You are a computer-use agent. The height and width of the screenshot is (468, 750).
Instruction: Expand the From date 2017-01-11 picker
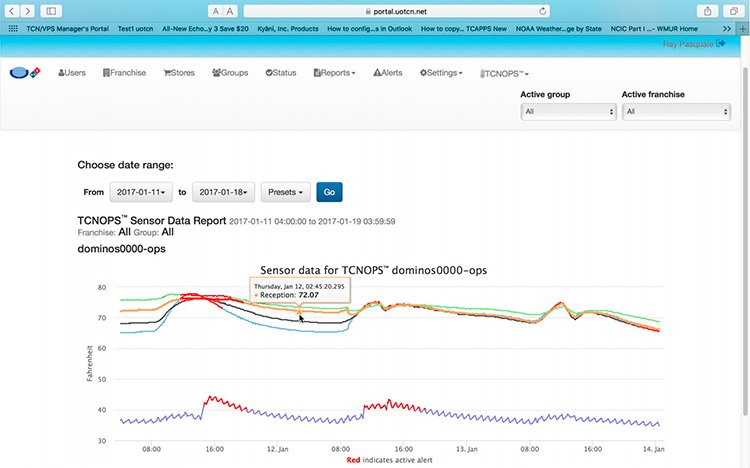point(141,192)
